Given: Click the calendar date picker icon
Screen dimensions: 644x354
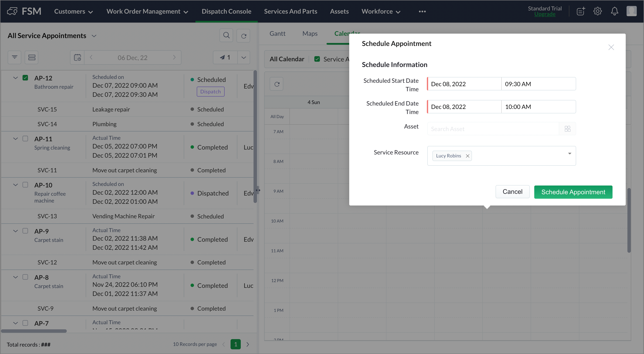Looking at the screenshot, I should pyautogui.click(x=77, y=57).
